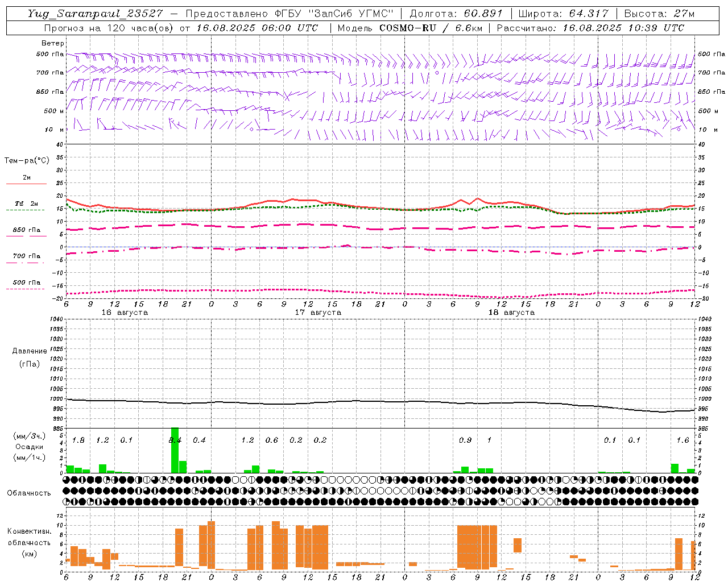Select the 700 гПа temperature legend entry
Viewport: 728px width, 582px height.
[x=26, y=257]
